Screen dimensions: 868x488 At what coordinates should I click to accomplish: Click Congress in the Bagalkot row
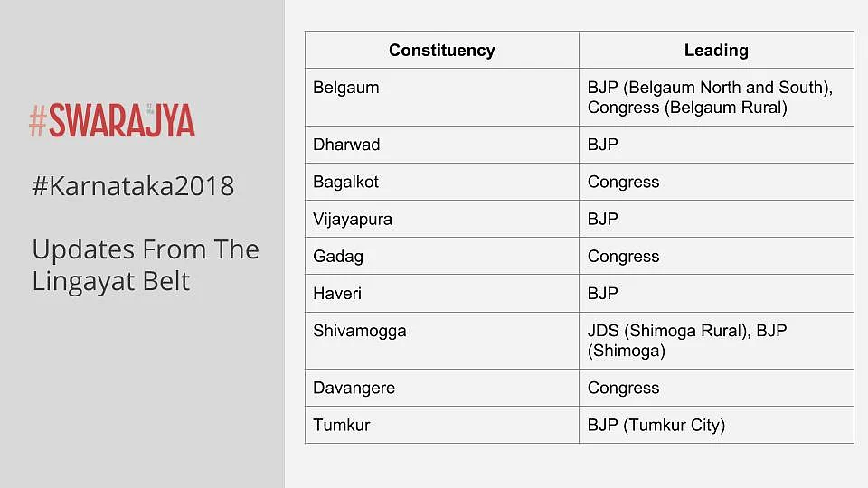[623, 182]
